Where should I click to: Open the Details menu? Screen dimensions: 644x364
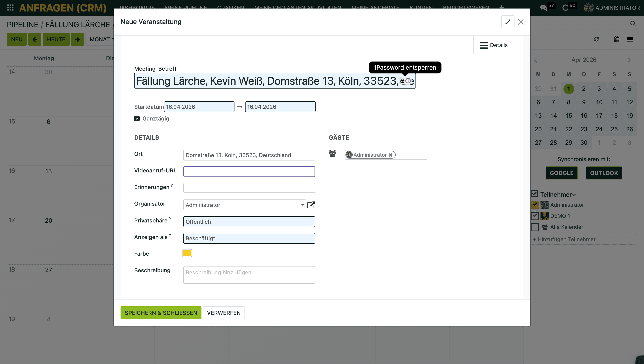point(493,45)
